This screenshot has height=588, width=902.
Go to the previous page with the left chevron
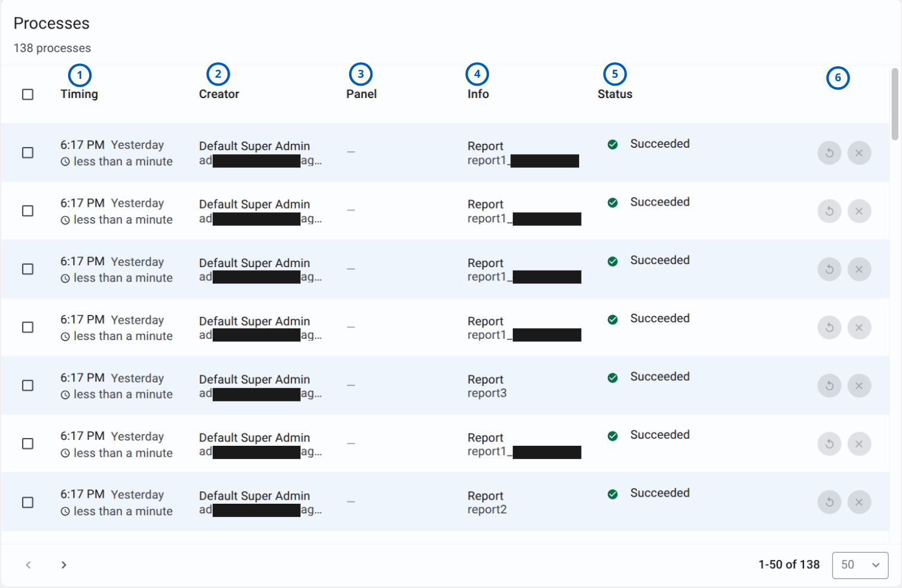28,565
